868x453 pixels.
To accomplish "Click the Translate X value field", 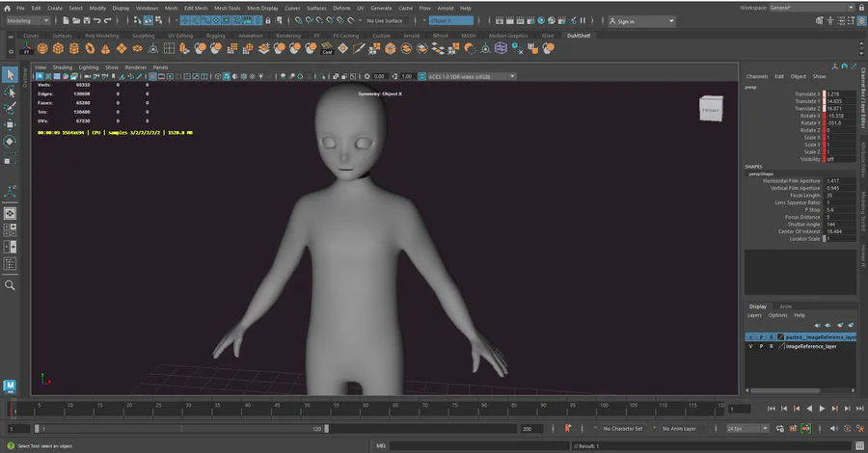I will [837, 94].
